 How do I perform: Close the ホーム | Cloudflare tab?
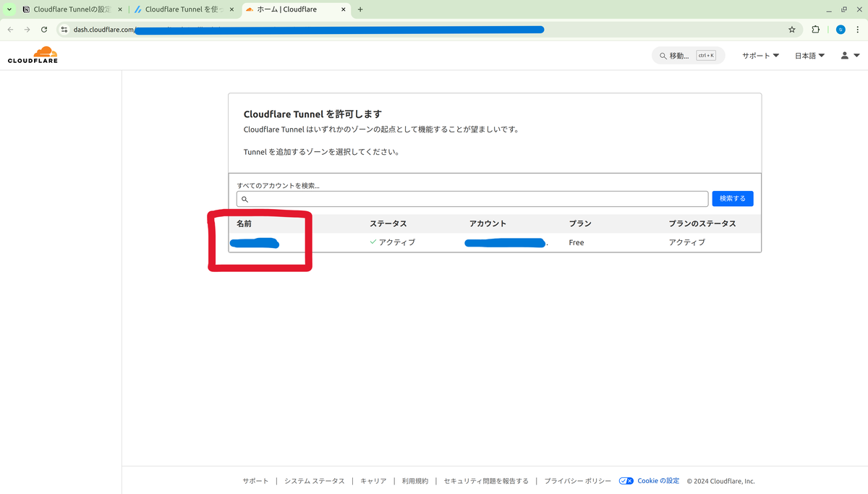(344, 9)
